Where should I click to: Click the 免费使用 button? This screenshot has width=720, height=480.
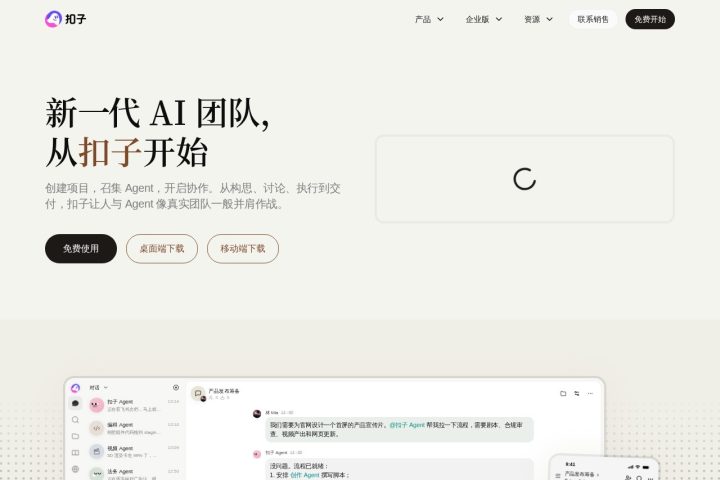(x=81, y=248)
